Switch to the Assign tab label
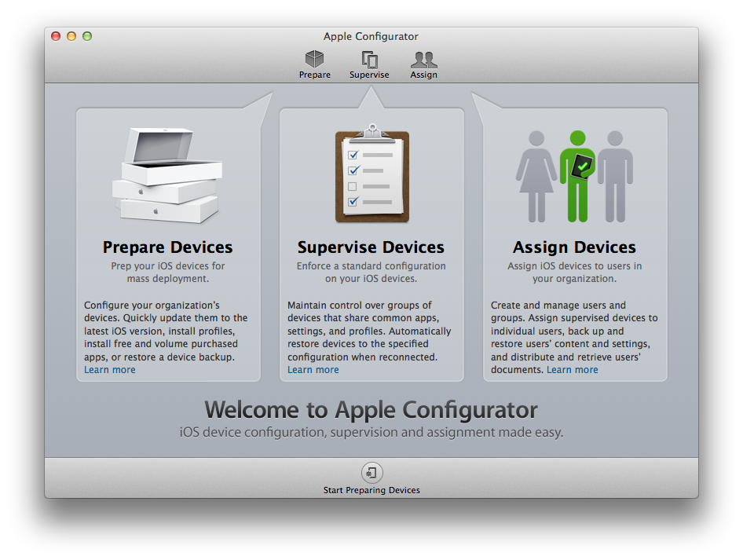The image size is (743, 560). click(423, 75)
